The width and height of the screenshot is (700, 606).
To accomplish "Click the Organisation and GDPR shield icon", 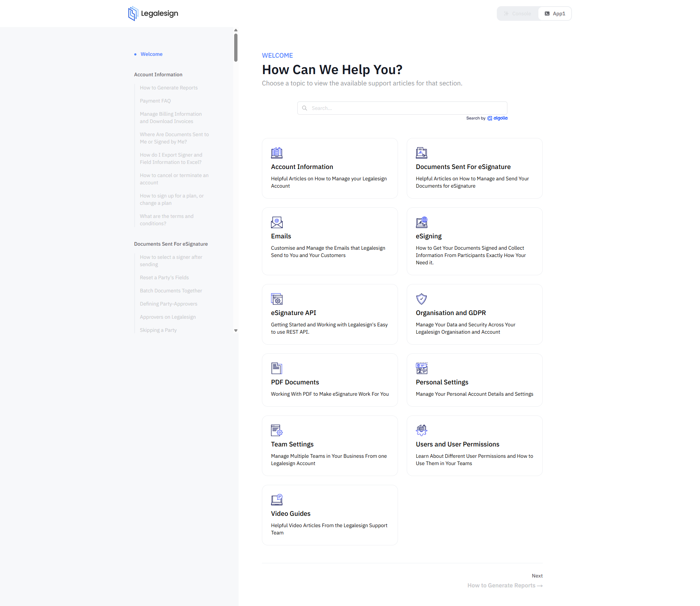I will tap(421, 299).
